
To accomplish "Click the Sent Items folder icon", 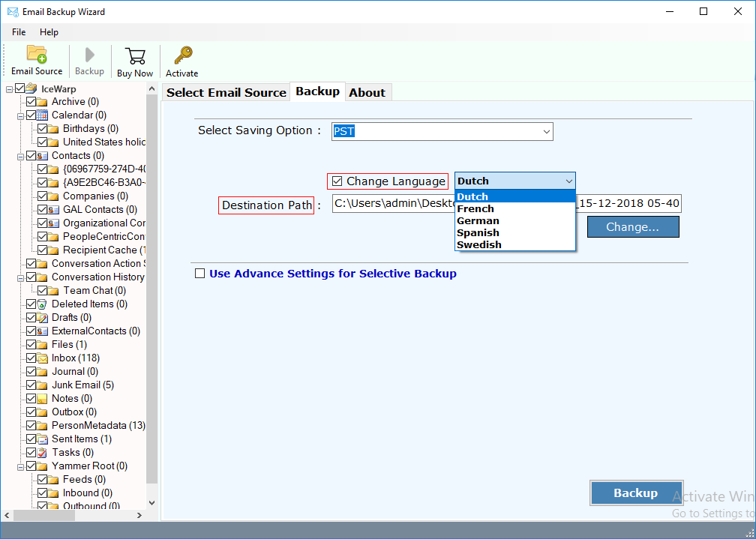I will pos(43,439).
